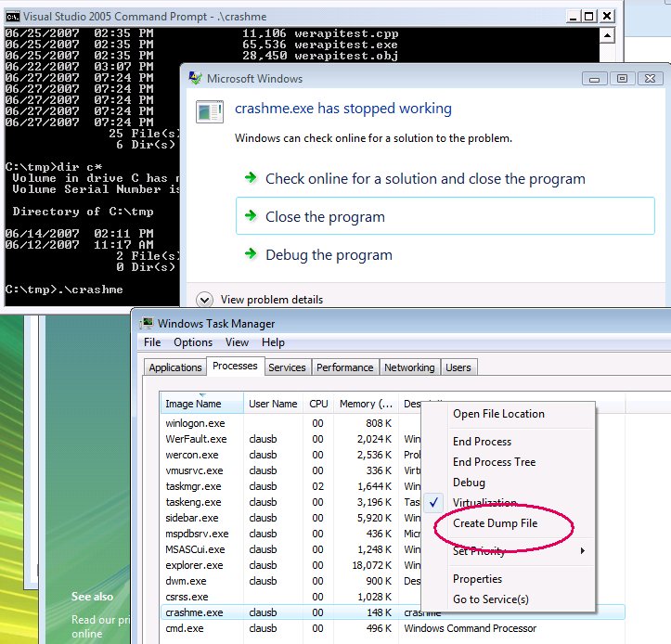Image resolution: width=671 pixels, height=644 pixels.
Task: Select the dwm.exe process row
Action: [x=291, y=581]
